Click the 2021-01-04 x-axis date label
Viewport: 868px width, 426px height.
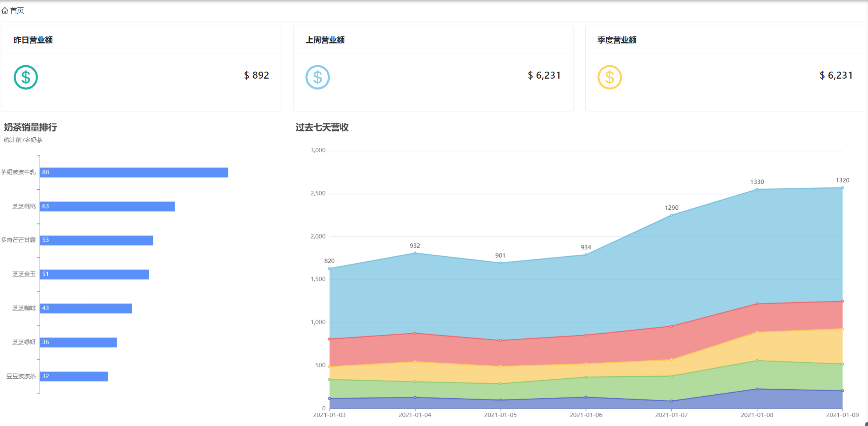[415, 415]
